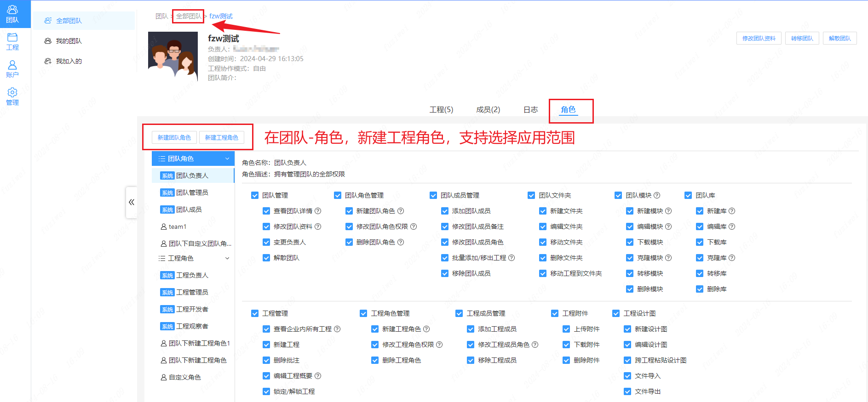This screenshot has width=868, height=402.
Task: Toggle the 团队文件夹 checkbox
Action: tap(531, 195)
